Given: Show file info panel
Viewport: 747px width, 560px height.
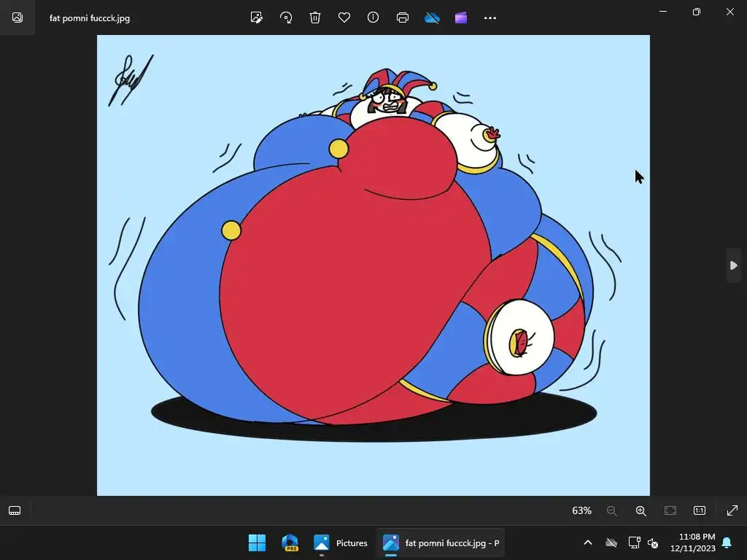Looking at the screenshot, I should [373, 17].
